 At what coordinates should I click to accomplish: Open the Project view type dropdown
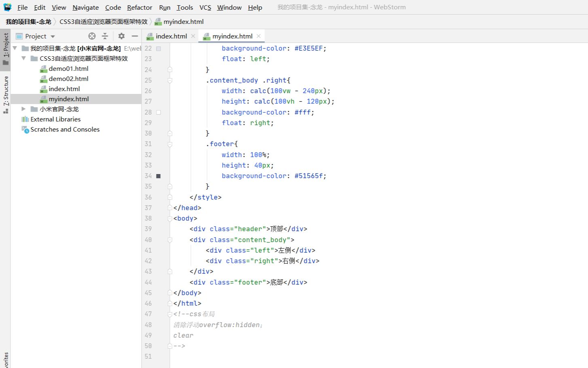tap(53, 36)
